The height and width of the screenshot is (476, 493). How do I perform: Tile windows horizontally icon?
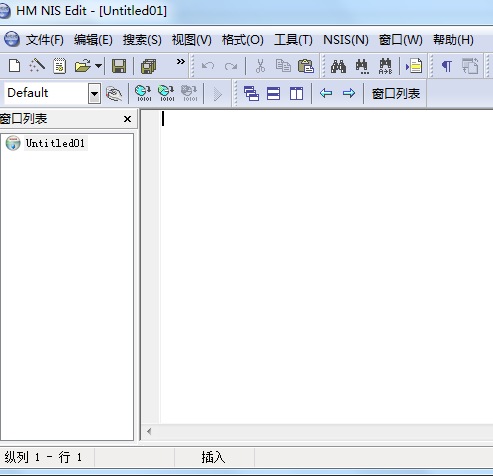[x=274, y=93]
